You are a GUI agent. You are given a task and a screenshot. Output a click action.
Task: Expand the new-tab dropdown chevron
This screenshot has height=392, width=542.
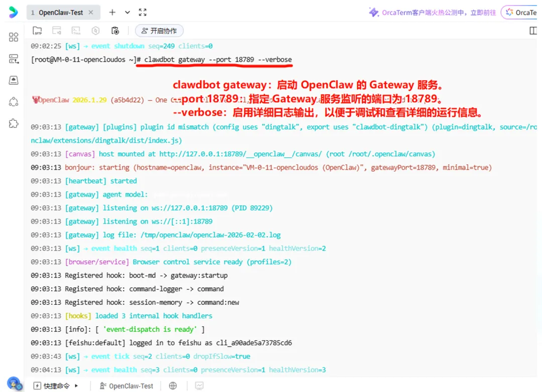point(127,13)
